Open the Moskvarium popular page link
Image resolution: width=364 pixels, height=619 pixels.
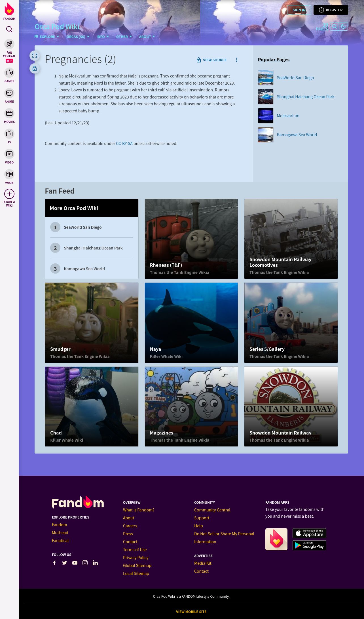click(x=288, y=116)
